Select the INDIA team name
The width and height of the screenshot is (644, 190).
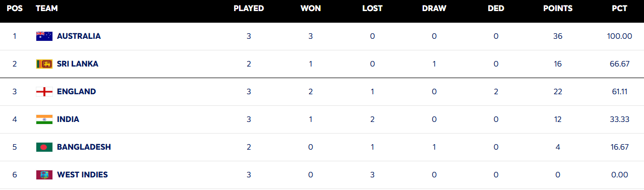(68, 119)
